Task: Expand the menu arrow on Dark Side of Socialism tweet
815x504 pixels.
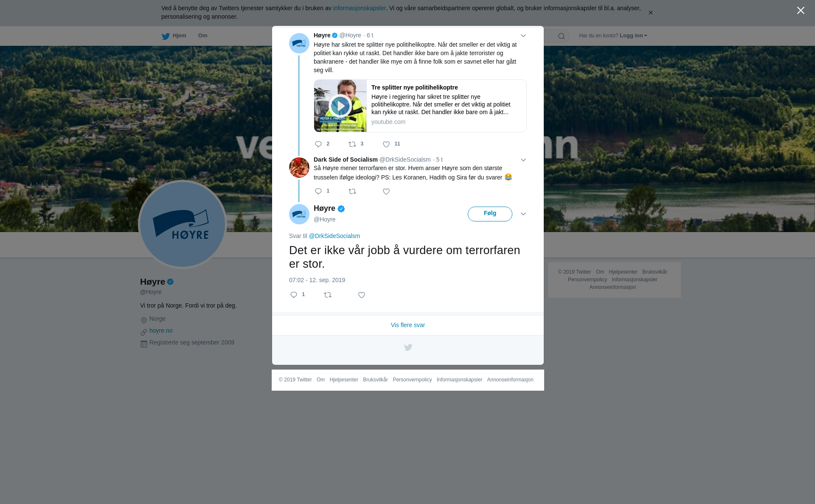Action: pos(523,160)
